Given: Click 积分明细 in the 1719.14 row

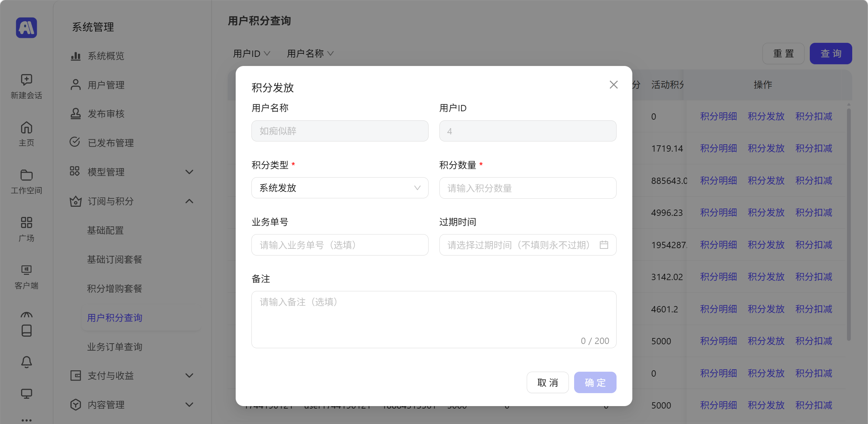Looking at the screenshot, I should [x=718, y=148].
